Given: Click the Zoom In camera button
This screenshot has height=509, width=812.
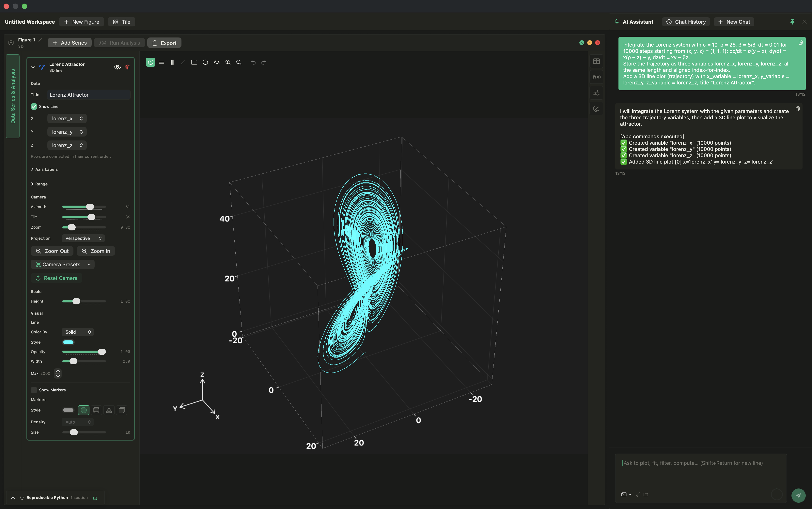Looking at the screenshot, I should coord(96,251).
